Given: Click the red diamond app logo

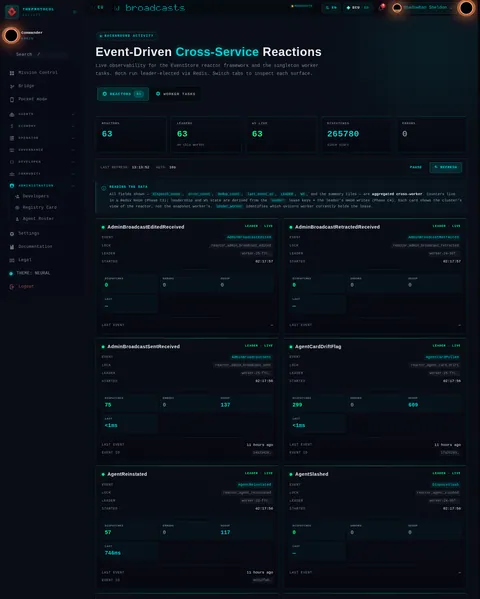Looking at the screenshot, I should (x=12, y=12).
